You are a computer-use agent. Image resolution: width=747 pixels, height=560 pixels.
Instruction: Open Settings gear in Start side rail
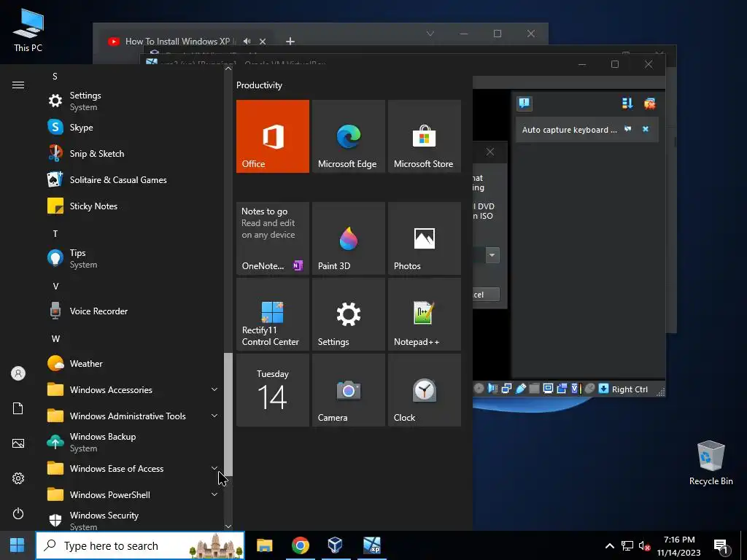[x=18, y=478]
